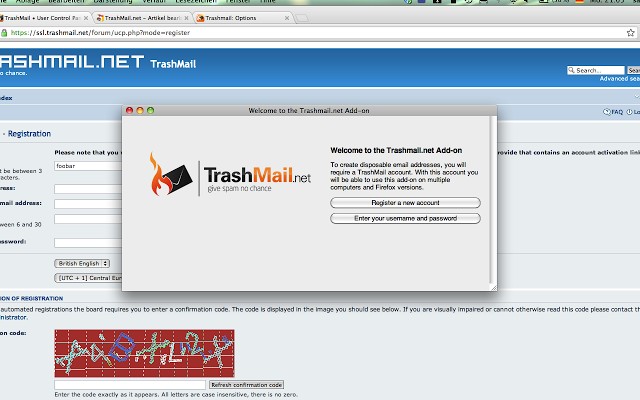Switch to Trashmail: Options tab
The width and height of the screenshot is (640, 400).
click(239, 18)
